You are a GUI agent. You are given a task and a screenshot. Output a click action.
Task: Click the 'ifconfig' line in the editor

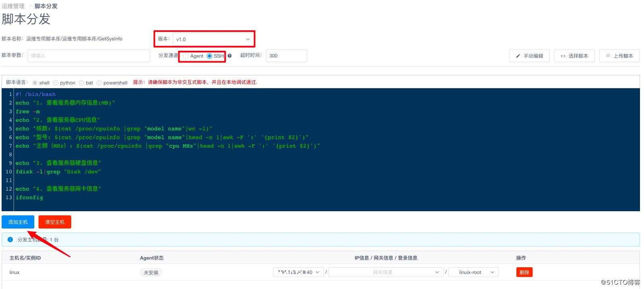point(29,198)
